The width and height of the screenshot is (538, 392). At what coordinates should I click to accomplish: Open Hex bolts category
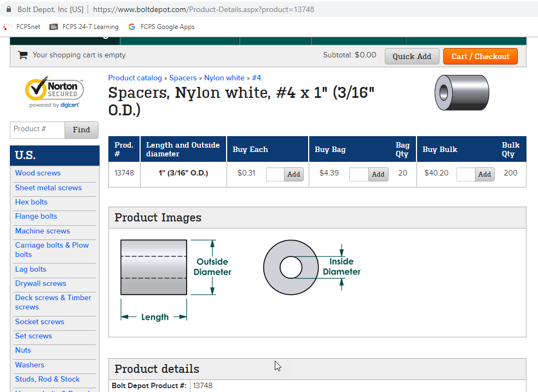[31, 202]
